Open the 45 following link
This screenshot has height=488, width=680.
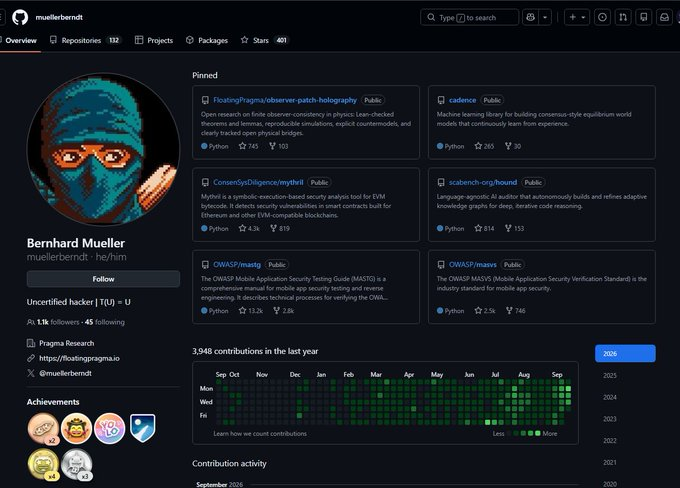tap(105, 322)
